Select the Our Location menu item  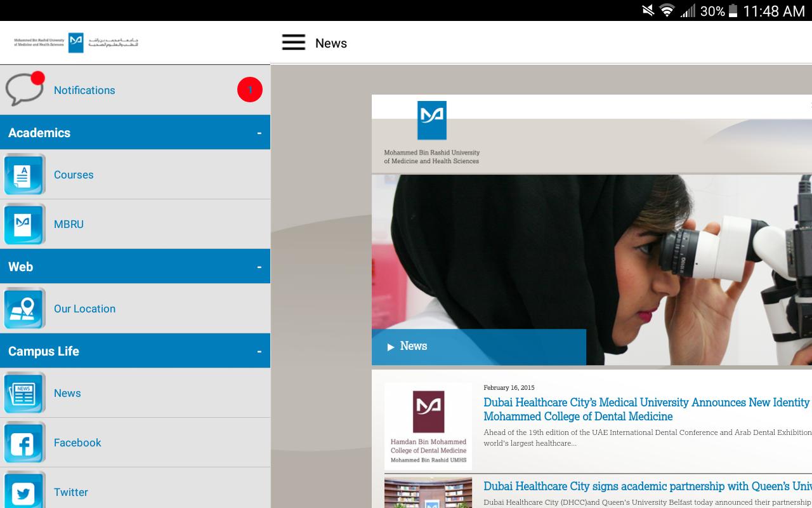pos(135,308)
